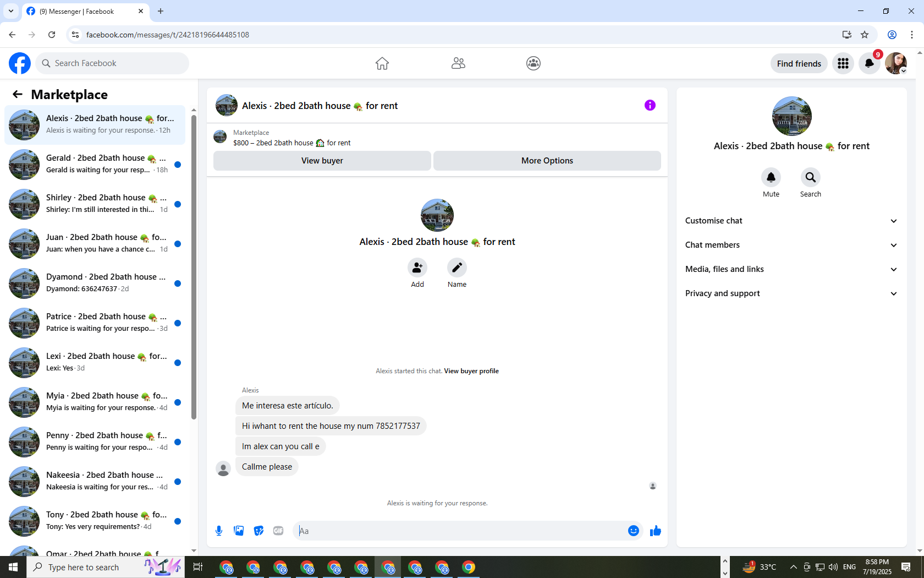
Task: Click the Find friends button
Action: coord(799,63)
